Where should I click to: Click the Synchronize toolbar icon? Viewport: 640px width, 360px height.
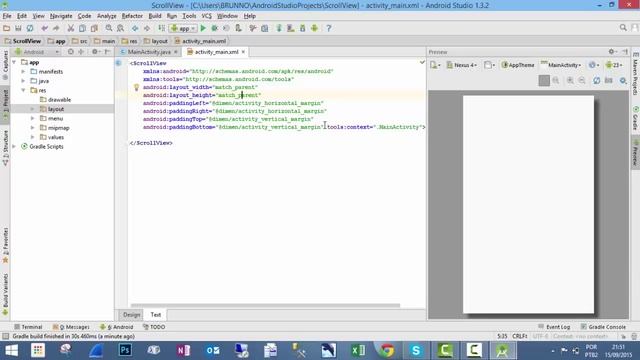30,28
